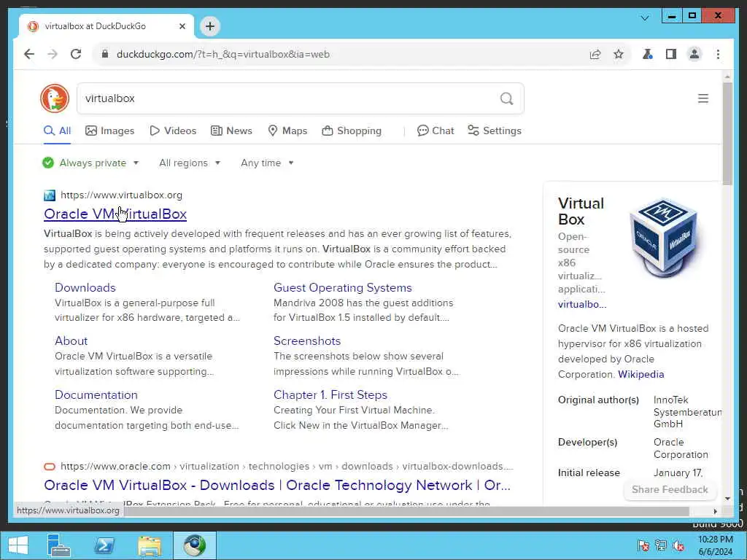Open the Documentation sitelink
The width and height of the screenshot is (747, 560).
[96, 394]
